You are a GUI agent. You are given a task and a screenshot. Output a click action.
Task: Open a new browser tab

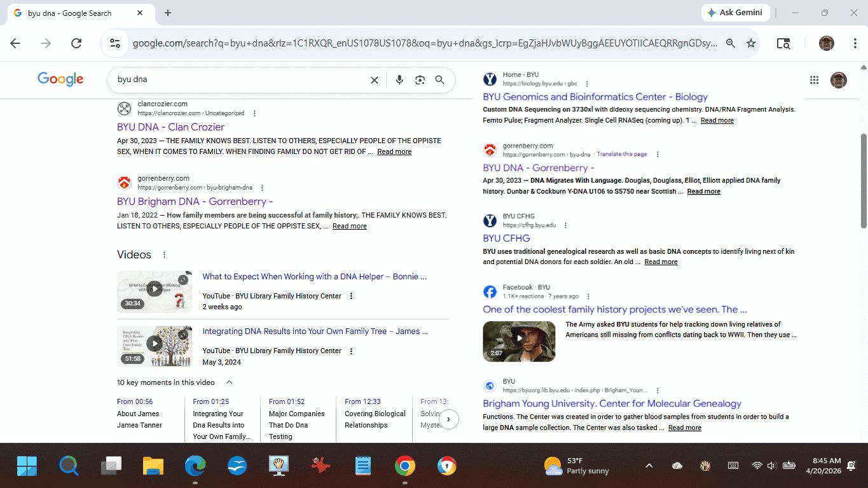168,13
